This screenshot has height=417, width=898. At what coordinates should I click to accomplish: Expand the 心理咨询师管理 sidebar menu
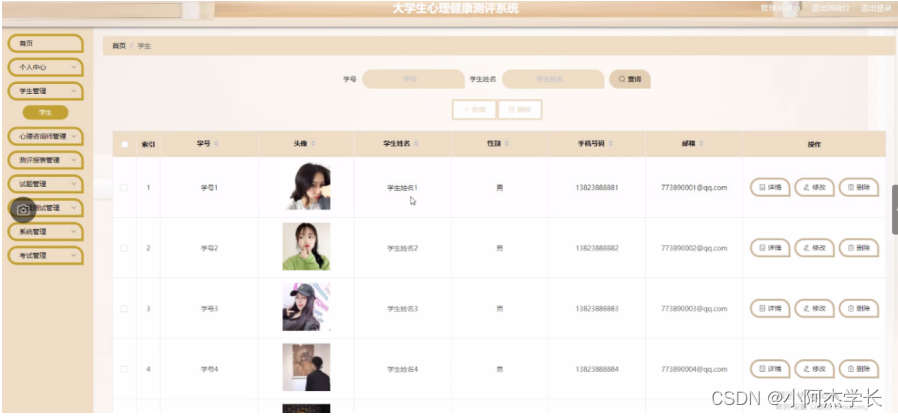[45, 136]
